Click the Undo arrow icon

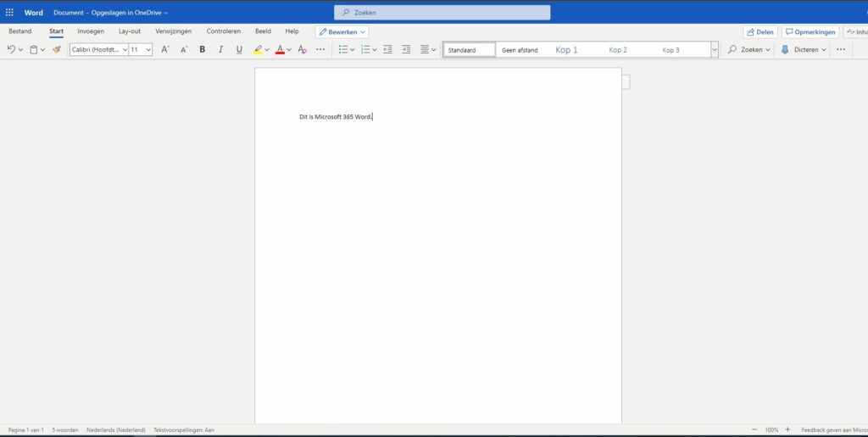11,50
